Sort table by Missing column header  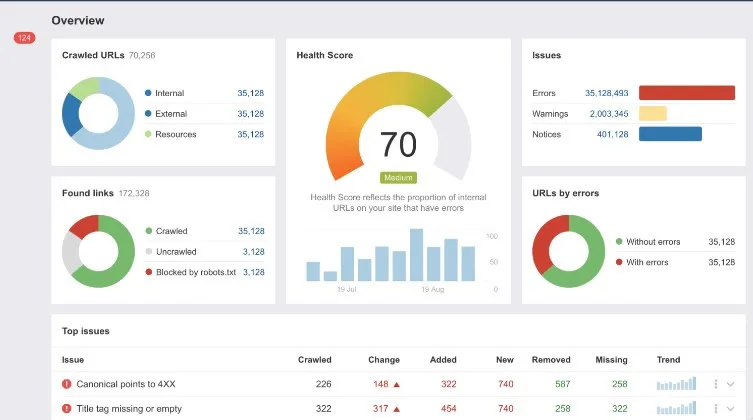click(x=611, y=360)
